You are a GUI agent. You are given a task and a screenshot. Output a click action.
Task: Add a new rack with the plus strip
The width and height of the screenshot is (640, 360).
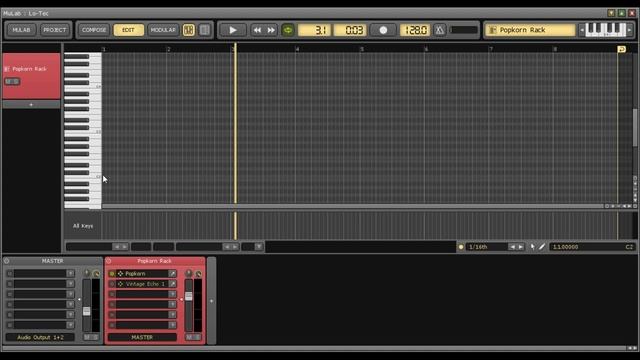coord(211,301)
